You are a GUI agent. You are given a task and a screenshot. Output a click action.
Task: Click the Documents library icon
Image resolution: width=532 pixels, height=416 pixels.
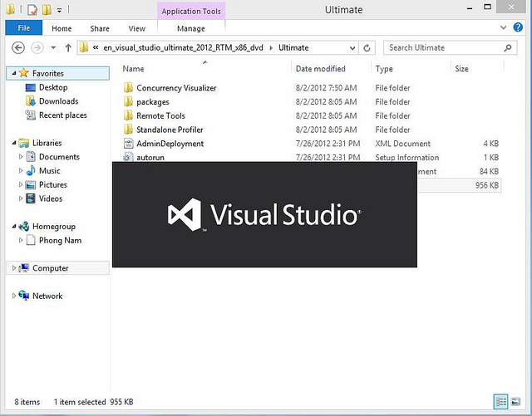click(x=31, y=157)
